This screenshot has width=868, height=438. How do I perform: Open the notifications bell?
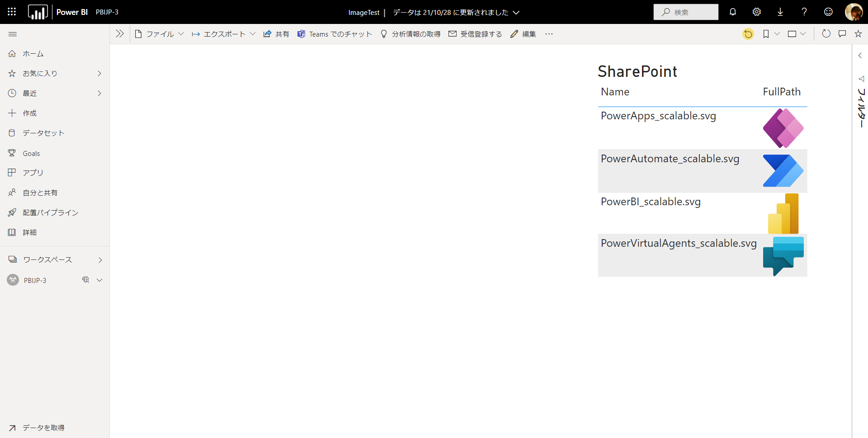pos(733,12)
